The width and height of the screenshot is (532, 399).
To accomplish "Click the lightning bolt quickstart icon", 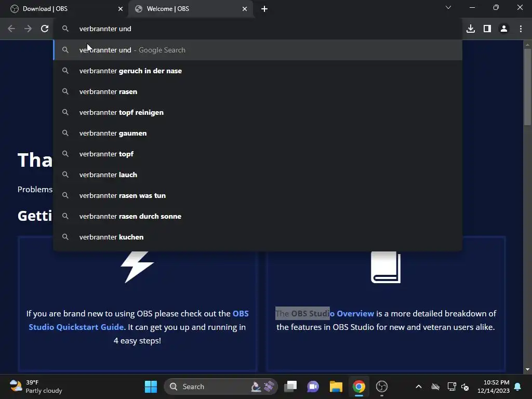I will 137,267.
